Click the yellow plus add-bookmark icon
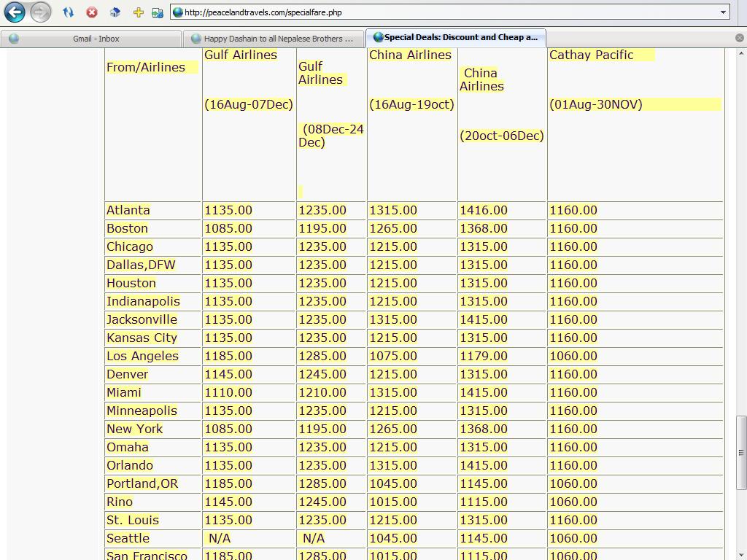This screenshot has height=560, width=747. pyautogui.click(x=138, y=12)
